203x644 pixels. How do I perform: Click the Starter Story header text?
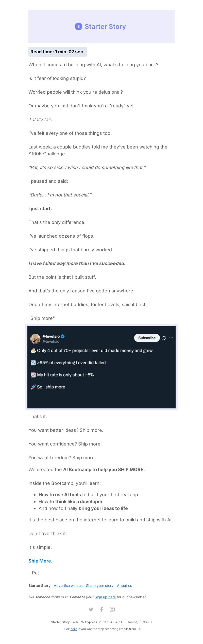click(x=105, y=26)
